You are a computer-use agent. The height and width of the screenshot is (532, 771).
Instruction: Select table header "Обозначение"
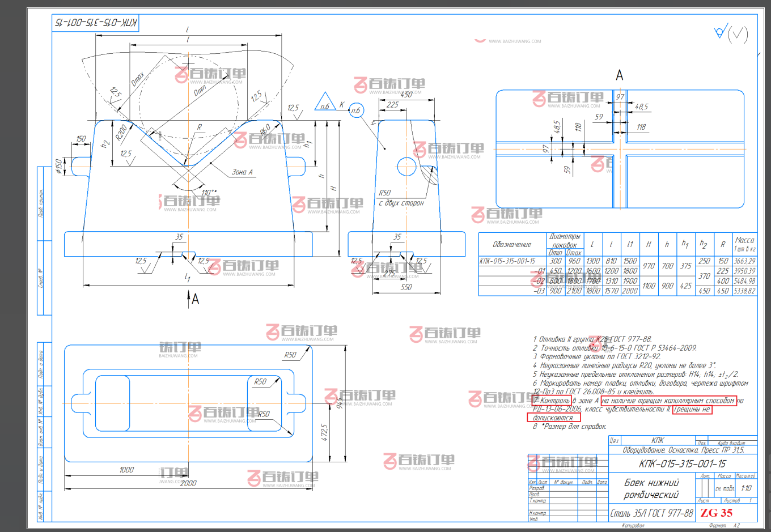(512, 244)
